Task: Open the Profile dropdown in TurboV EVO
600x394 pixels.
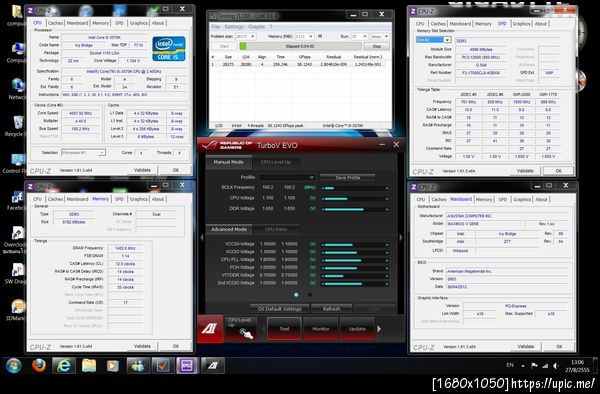Action: (287, 177)
